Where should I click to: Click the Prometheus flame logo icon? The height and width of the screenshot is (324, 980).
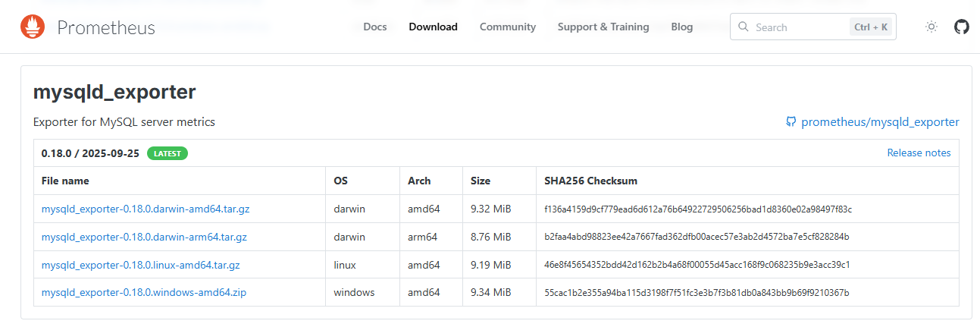point(33,27)
